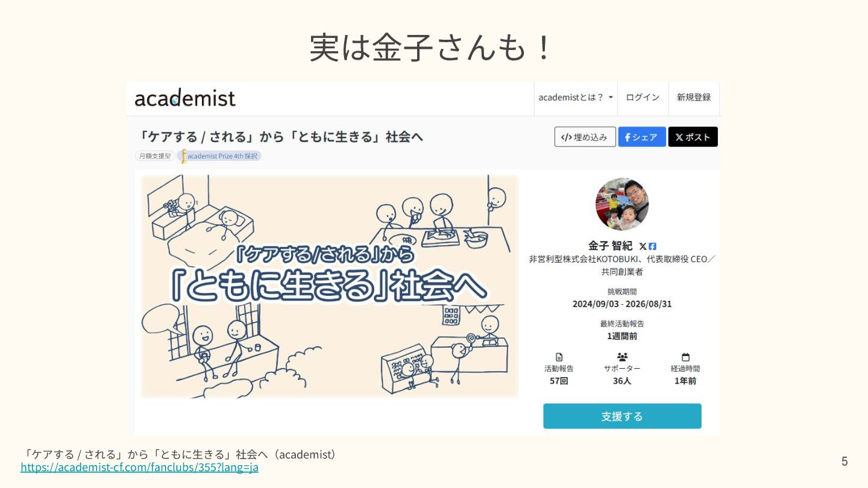Share via the Facebook シェア button
Viewport: 868px width, 488px height.
pos(642,137)
